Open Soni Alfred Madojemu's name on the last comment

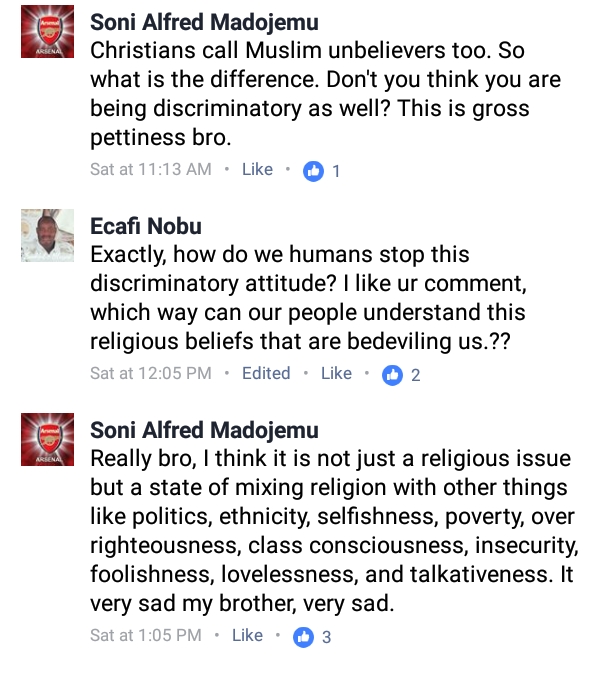tap(204, 431)
